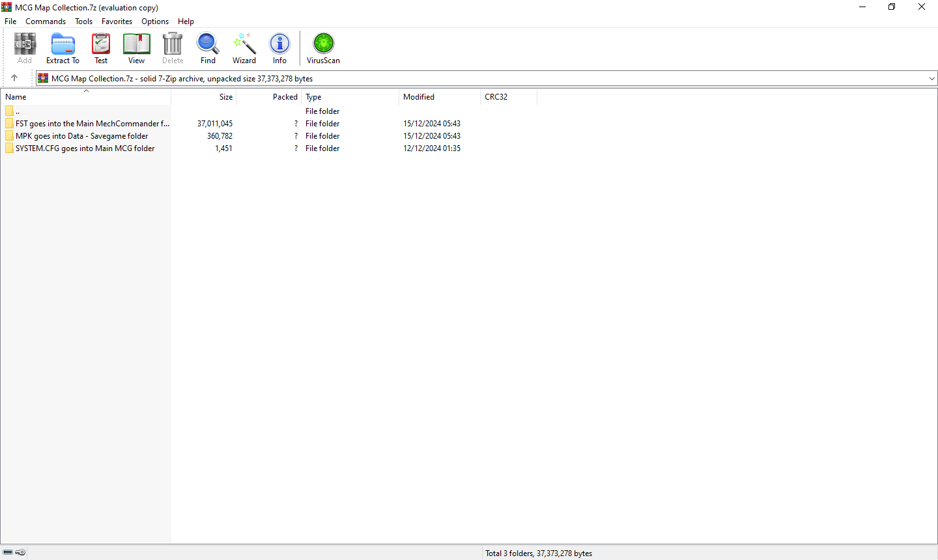Sort by Modified column header
This screenshot has height=560, width=938.
(x=419, y=97)
